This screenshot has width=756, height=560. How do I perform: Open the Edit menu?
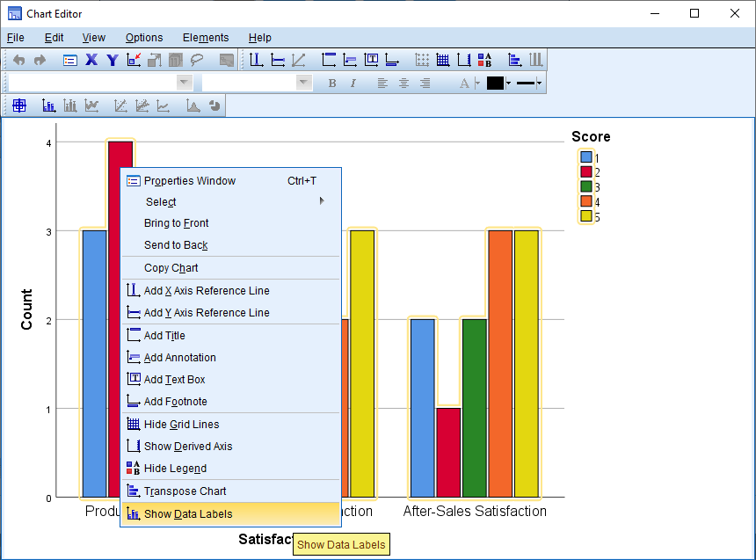[x=54, y=38]
